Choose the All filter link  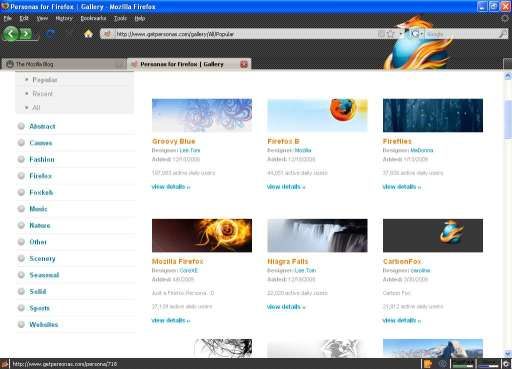36,108
